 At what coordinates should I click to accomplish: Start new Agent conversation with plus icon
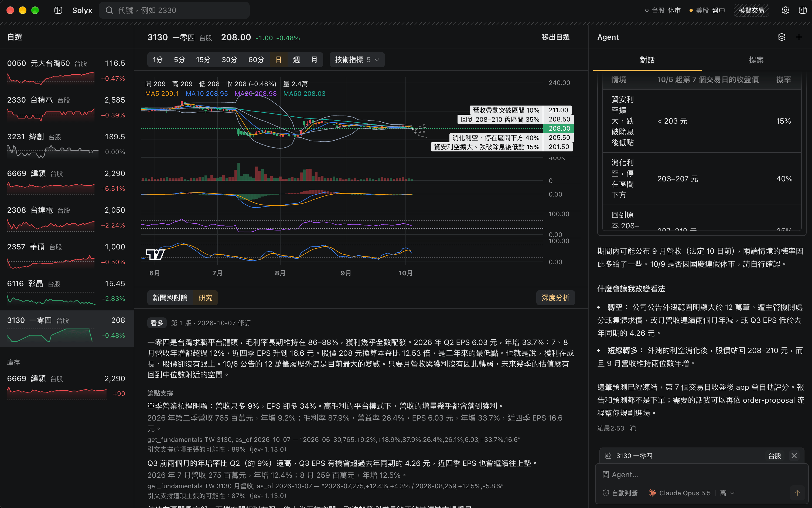coord(799,37)
